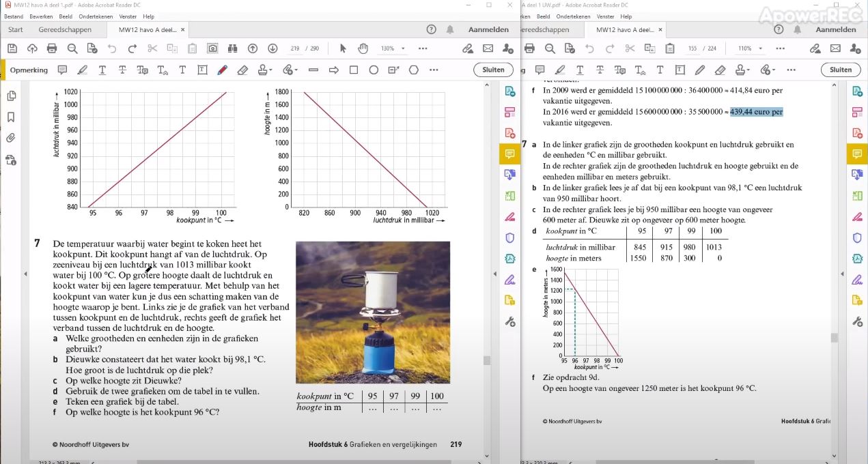Open the Venster menu in right window
Screen dimensions: 868x464
click(x=605, y=16)
